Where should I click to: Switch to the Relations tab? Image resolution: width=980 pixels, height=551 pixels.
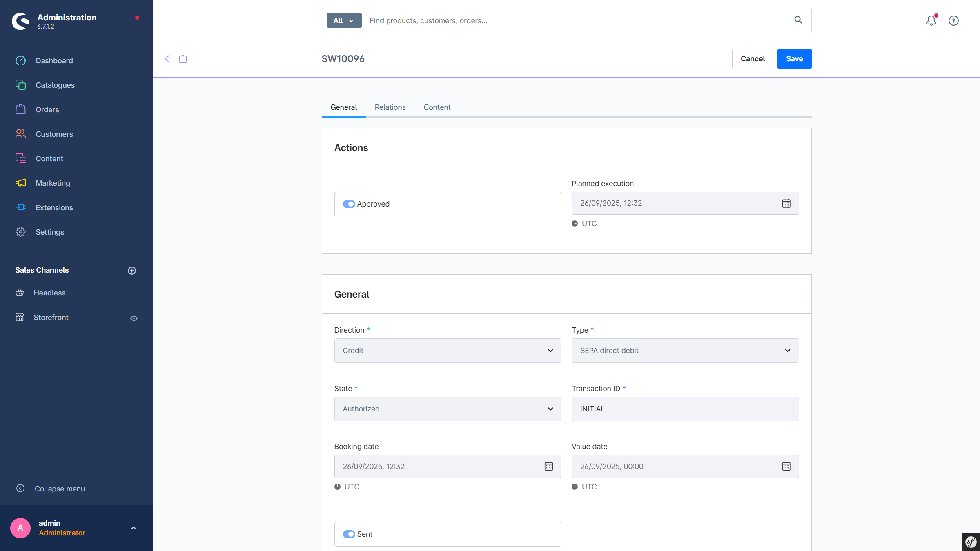pos(390,107)
